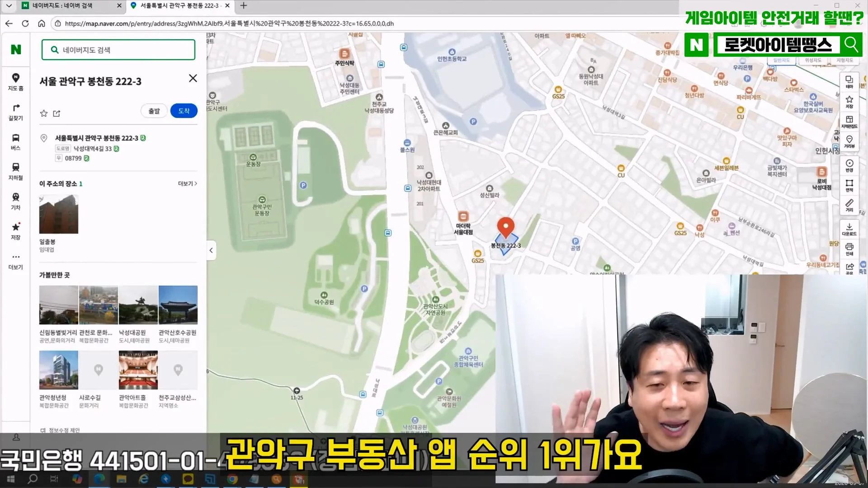Click 저장 star in right map toolbar

[x=849, y=102]
